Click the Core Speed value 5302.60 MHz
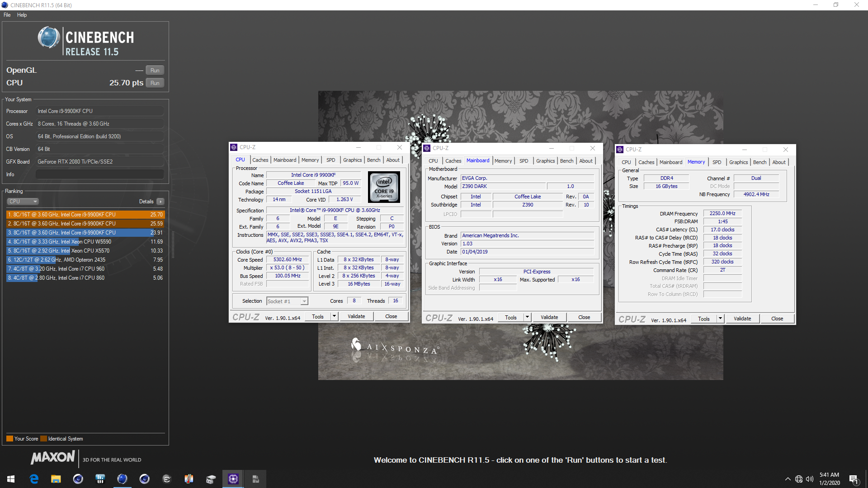 point(288,260)
